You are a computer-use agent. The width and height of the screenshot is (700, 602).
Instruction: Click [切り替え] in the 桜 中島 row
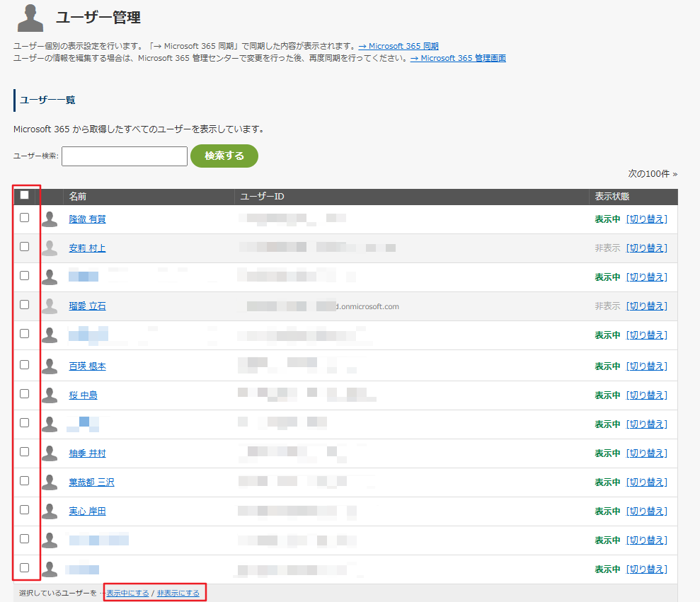tap(647, 395)
